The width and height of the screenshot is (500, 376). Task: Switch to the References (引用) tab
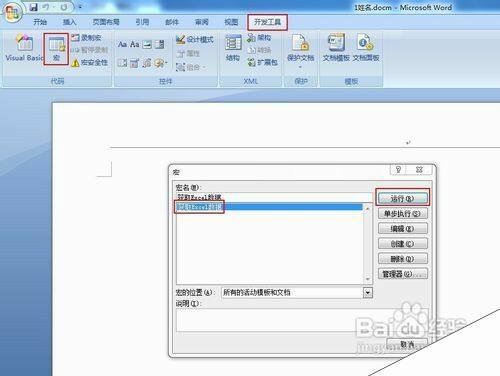pos(142,22)
